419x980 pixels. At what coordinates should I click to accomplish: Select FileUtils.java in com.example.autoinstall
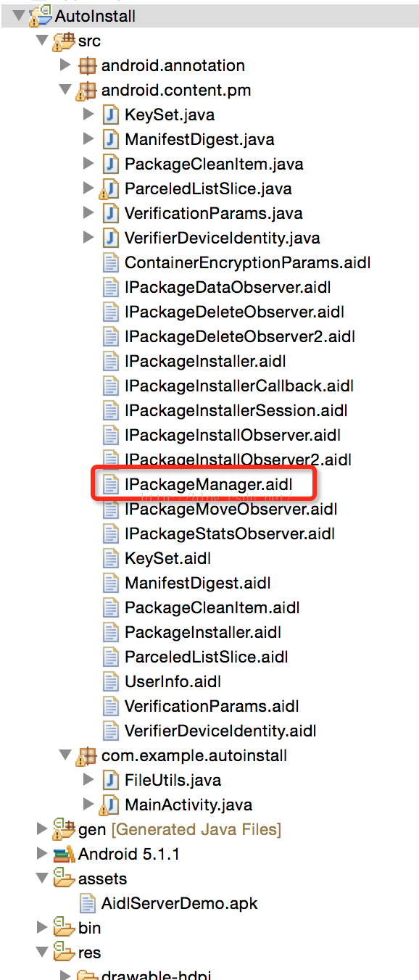point(173,780)
